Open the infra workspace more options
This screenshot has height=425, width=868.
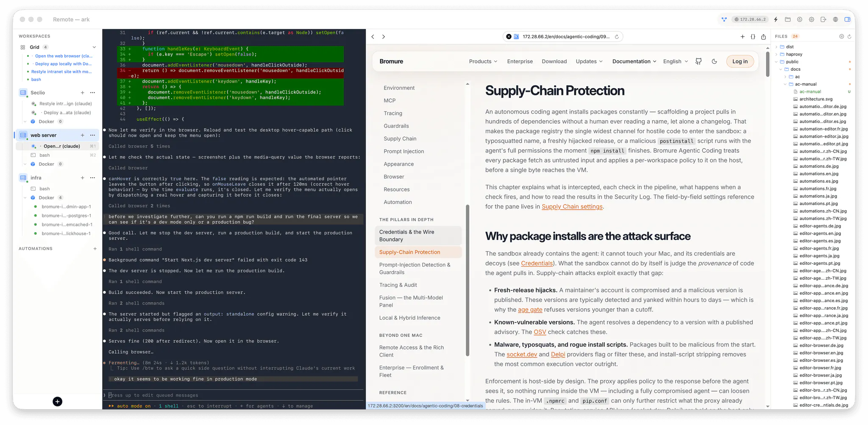[92, 178]
